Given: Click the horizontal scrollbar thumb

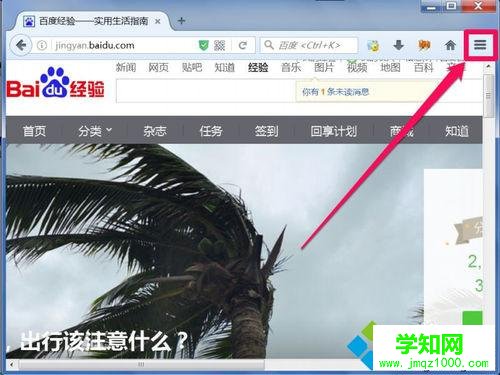Looking at the screenshot, I should click(x=141, y=364).
